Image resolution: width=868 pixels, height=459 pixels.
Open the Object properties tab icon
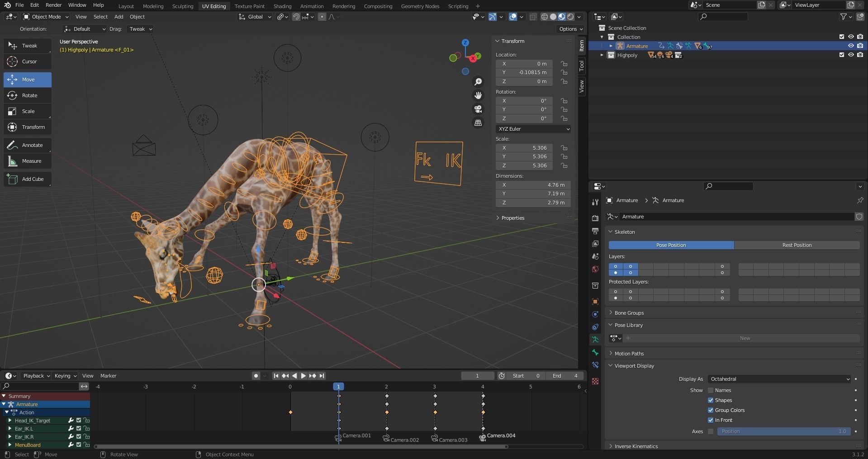tap(595, 302)
